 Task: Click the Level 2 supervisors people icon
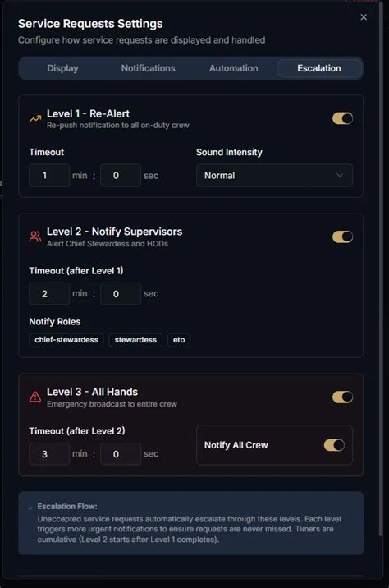[x=35, y=237]
